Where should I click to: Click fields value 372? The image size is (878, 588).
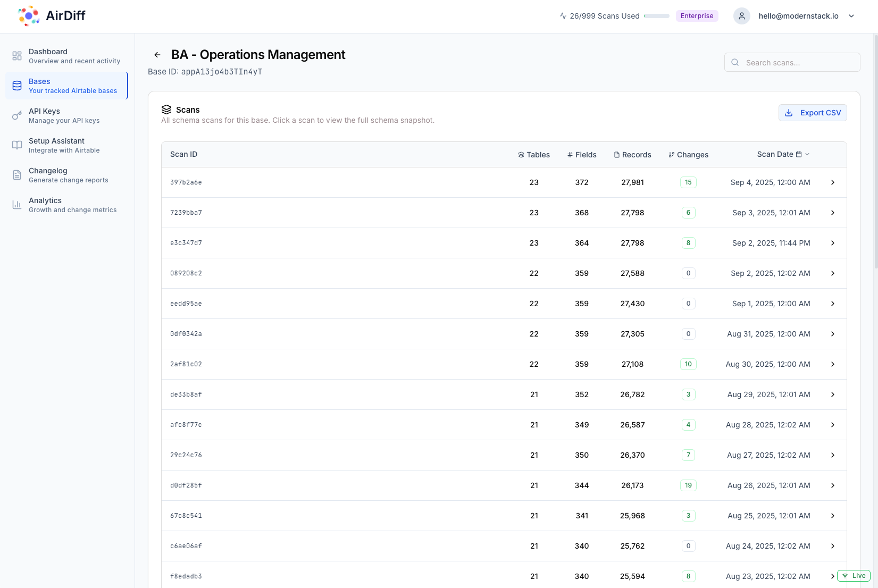click(582, 182)
